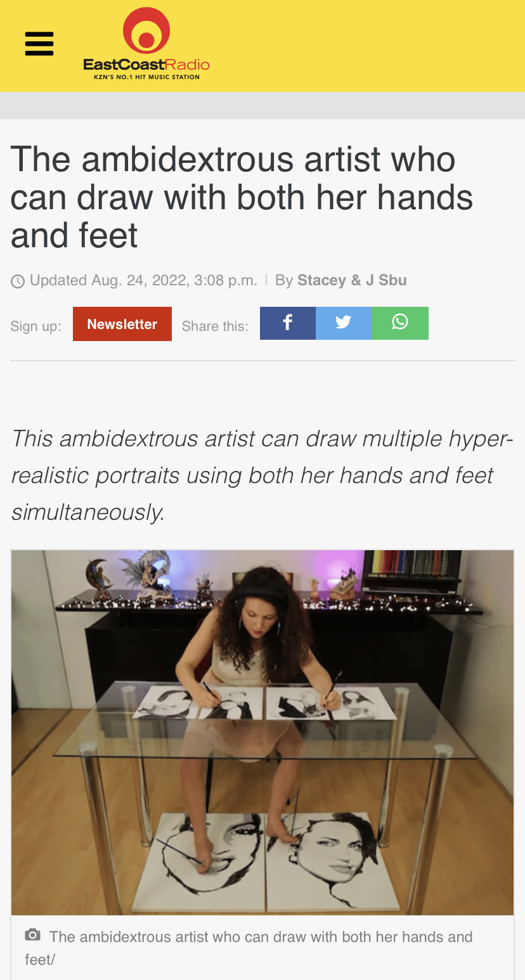The height and width of the screenshot is (980, 525).
Task: Click the grey banner strip under the header
Action: coord(262,105)
